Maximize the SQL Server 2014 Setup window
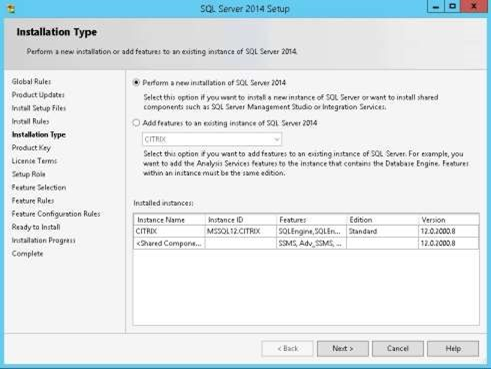 (452, 7)
